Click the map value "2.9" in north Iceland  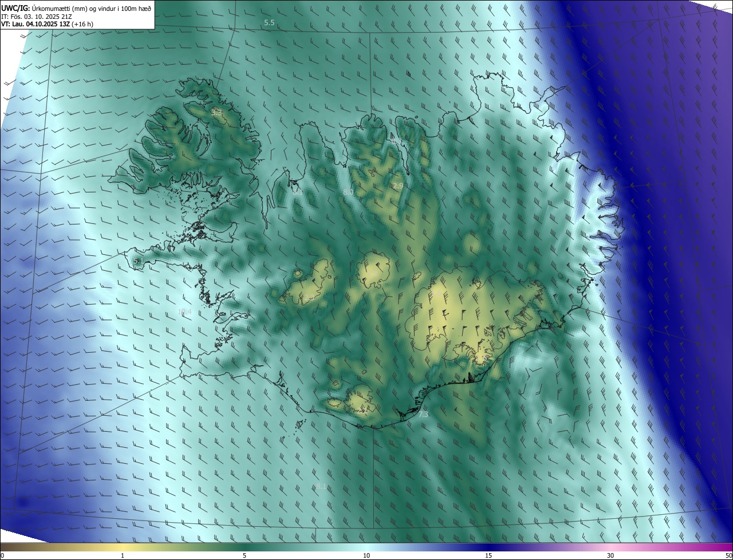coord(399,186)
